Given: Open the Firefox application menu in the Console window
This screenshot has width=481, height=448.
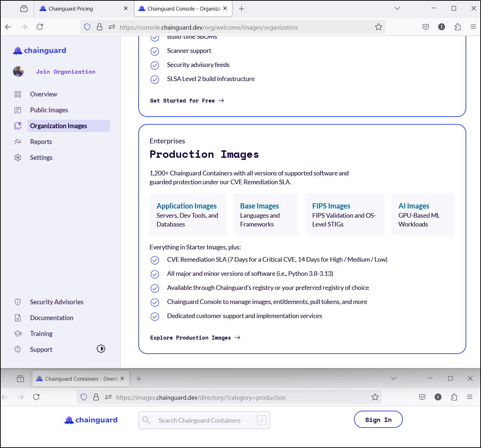Looking at the screenshot, I should point(473,27).
